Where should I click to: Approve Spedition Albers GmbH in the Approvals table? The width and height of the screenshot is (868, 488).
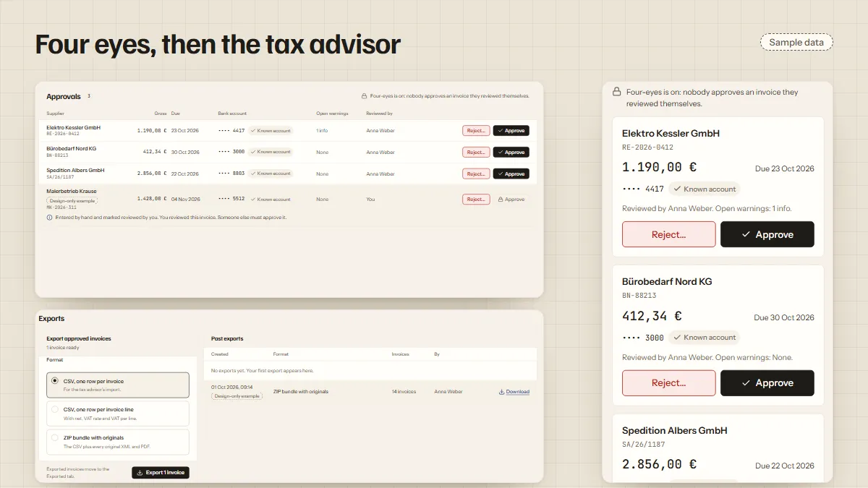511,174
